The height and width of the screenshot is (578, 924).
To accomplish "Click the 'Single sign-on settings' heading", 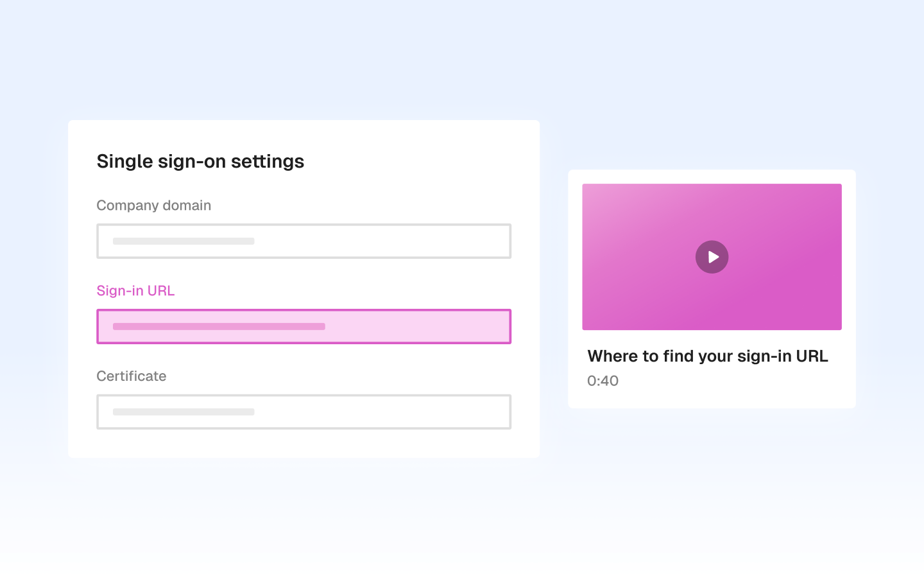I will [x=200, y=161].
